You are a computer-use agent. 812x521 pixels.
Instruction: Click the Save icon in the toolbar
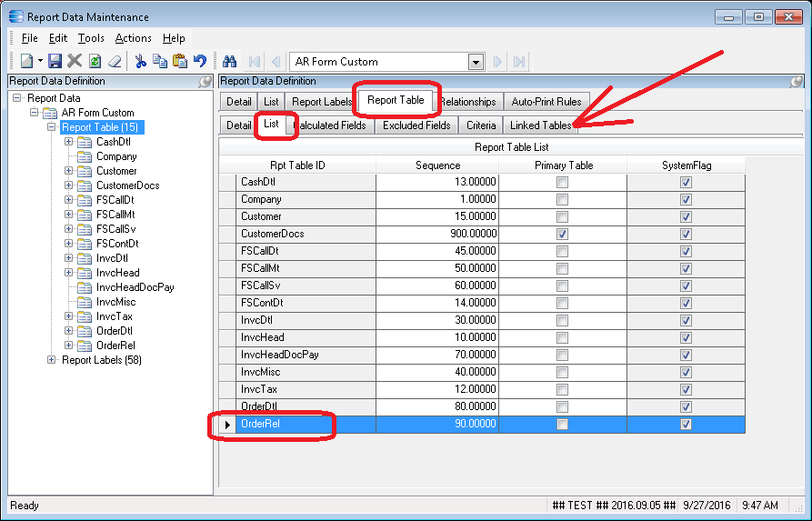(x=55, y=62)
